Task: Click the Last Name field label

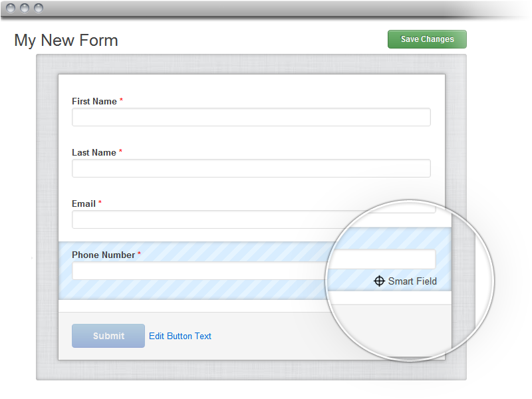Action: (94, 152)
